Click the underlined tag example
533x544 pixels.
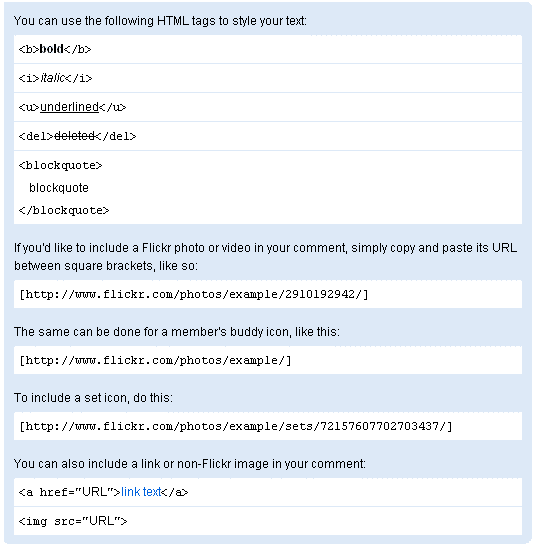(x=73, y=107)
